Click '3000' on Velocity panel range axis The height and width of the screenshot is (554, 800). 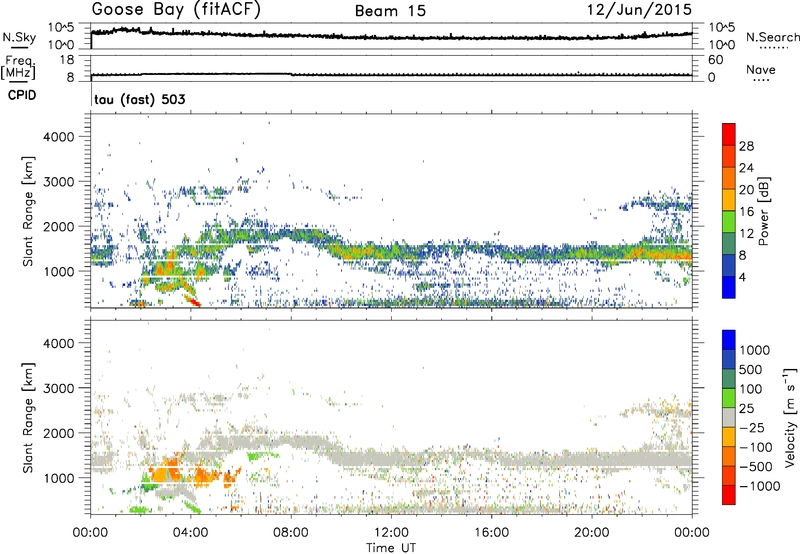pyautogui.click(x=59, y=388)
